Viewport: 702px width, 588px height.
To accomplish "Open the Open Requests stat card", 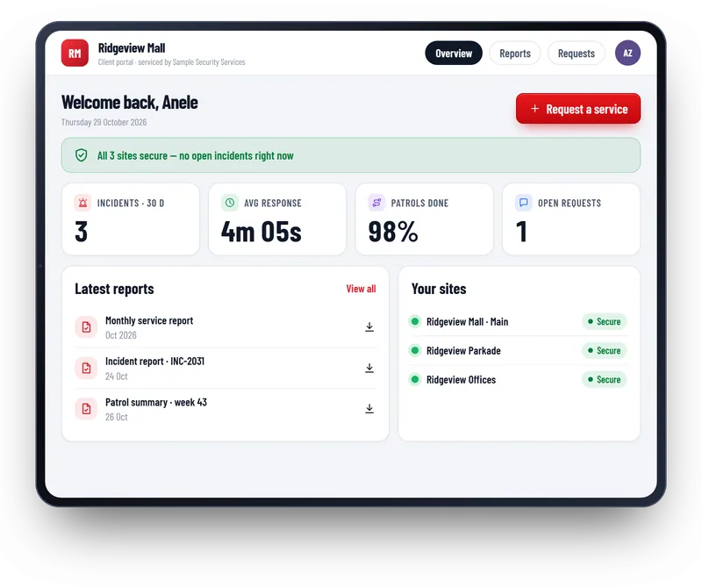I will tap(571, 219).
